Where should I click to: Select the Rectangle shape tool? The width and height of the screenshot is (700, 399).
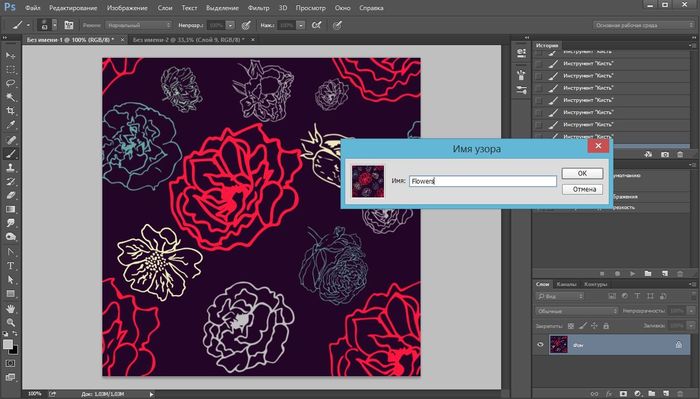10,294
